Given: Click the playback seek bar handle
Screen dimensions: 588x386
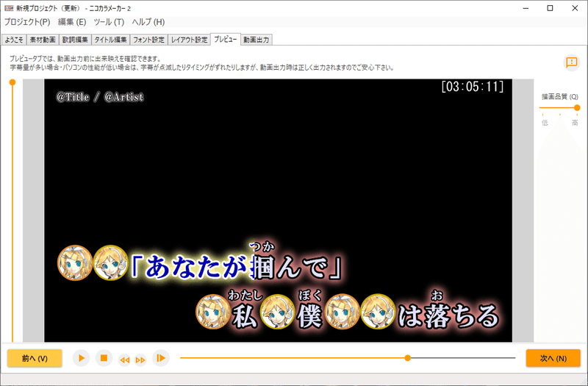Looking at the screenshot, I should click(x=408, y=358).
